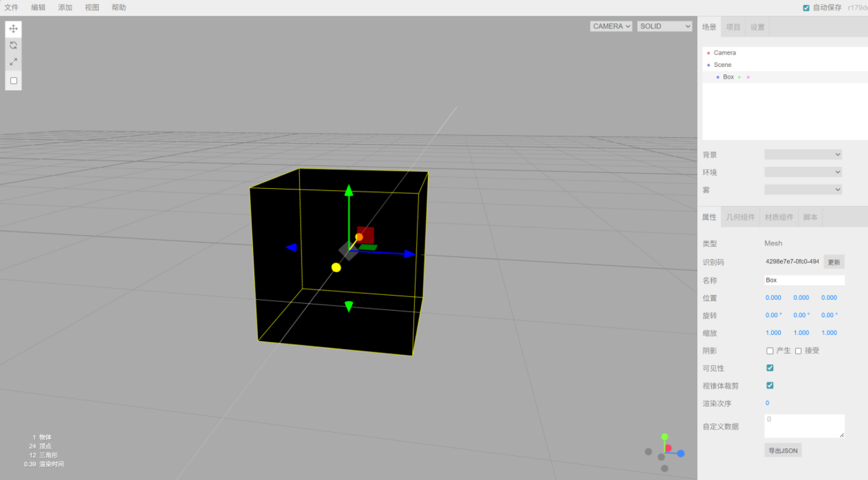Switch to the 设置 tab
This screenshot has width=868, height=480.
(x=757, y=27)
